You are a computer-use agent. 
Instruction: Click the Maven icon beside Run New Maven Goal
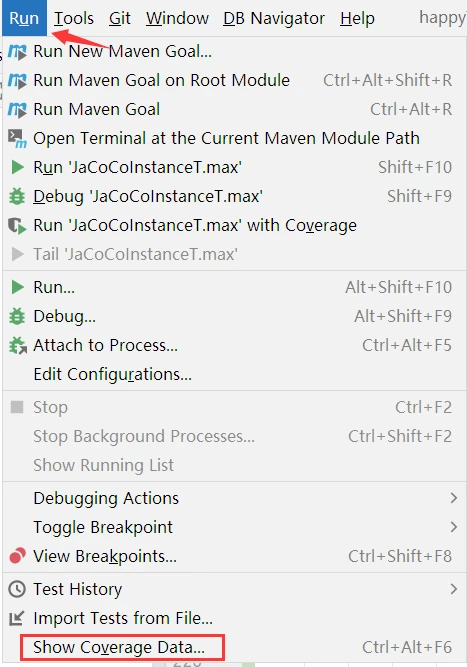tap(17, 52)
